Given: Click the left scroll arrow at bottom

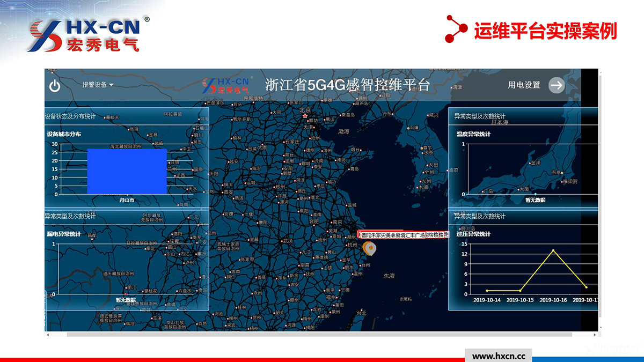Looking at the screenshot, I should click(48, 335).
